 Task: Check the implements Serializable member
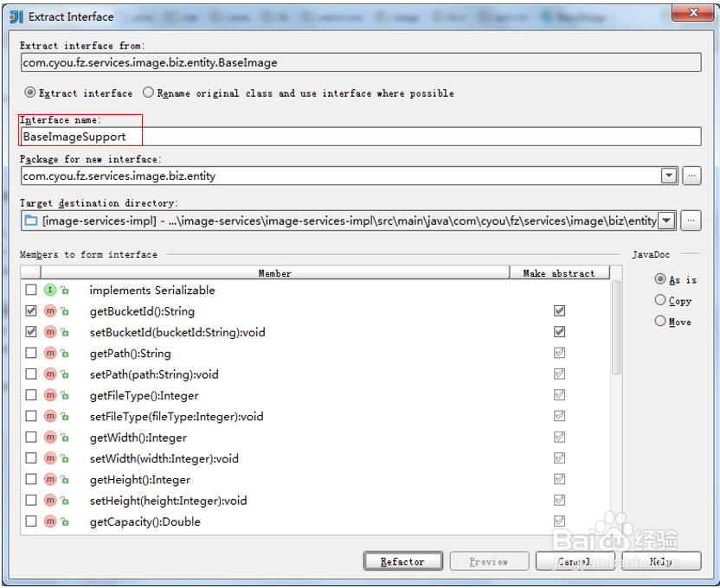point(31,290)
